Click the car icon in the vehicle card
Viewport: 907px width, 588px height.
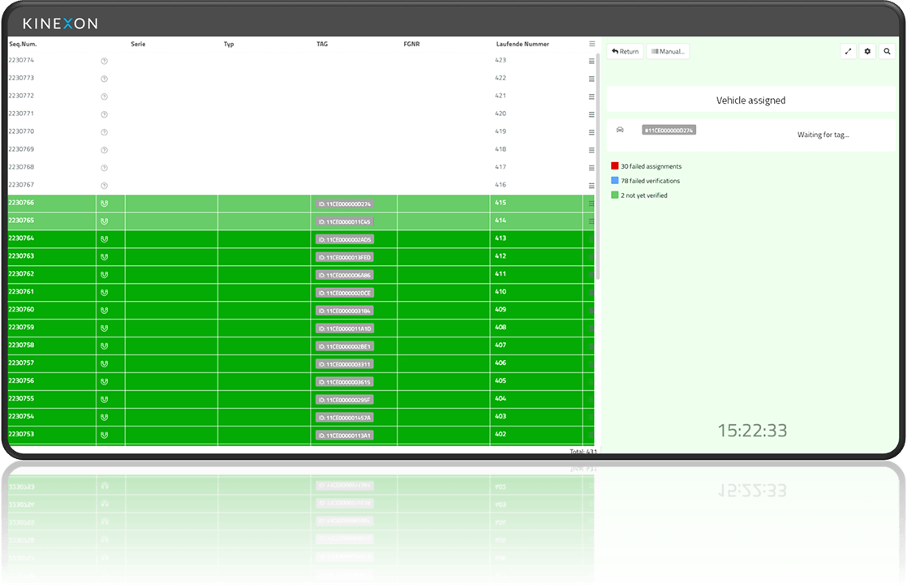(621, 130)
